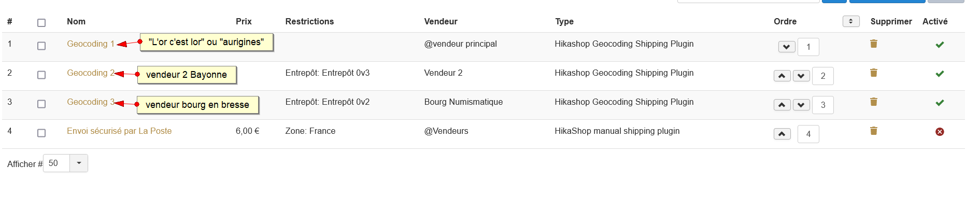This screenshot has height=208, width=980.
Task: Sort list by Vendeur column header
Action: [441, 21]
